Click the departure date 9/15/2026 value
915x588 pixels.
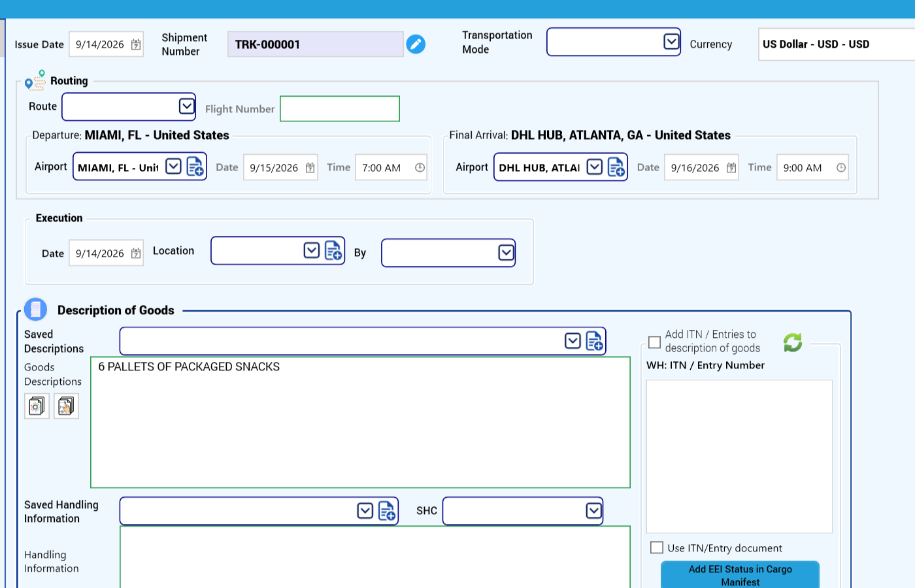point(274,168)
